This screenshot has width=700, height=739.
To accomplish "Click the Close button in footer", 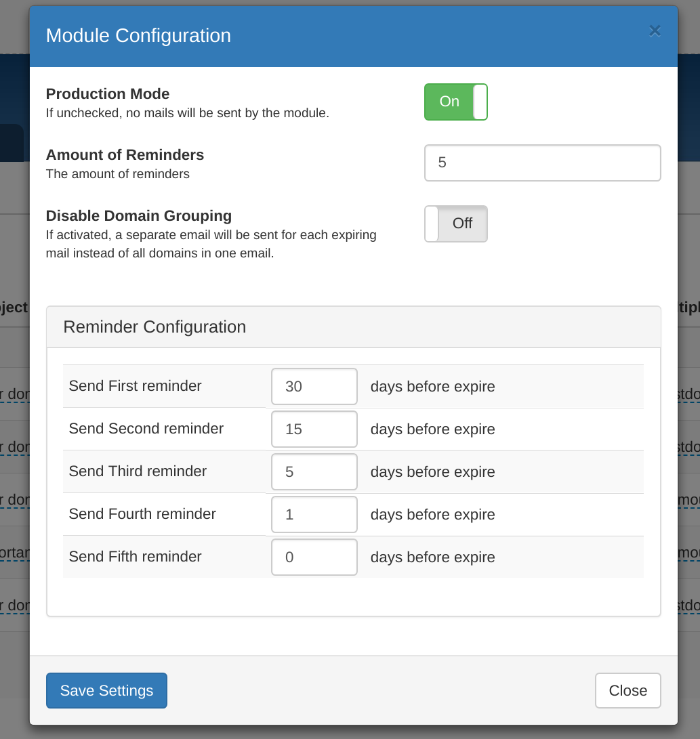I will pyautogui.click(x=628, y=690).
